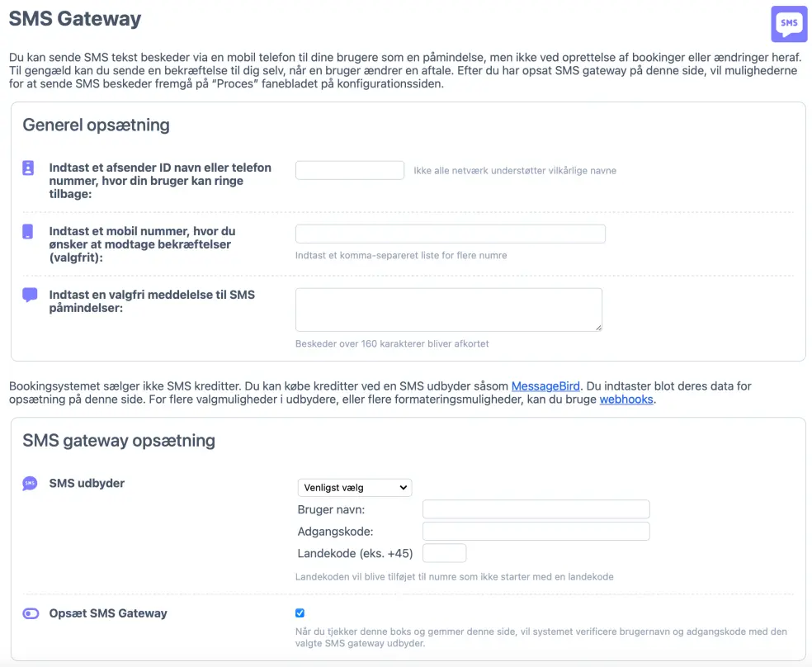The width and height of the screenshot is (812, 667).
Task: Click the resize handle of the message textarea
Action: click(x=598, y=328)
